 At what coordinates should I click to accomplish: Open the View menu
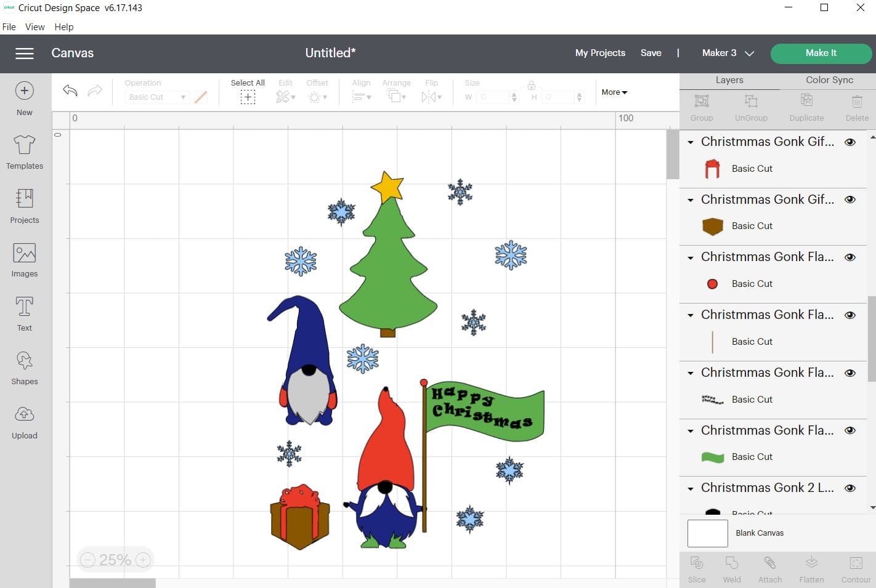point(34,27)
